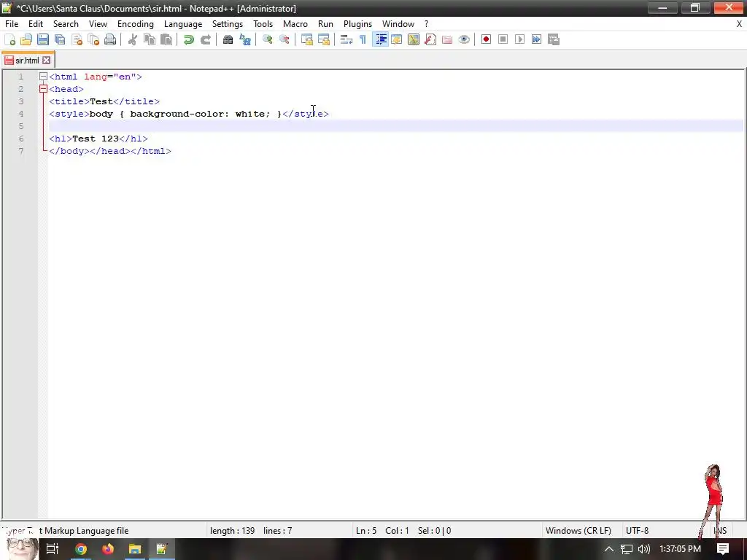Toggle Show All Characters pilcrow icon

tap(363, 39)
